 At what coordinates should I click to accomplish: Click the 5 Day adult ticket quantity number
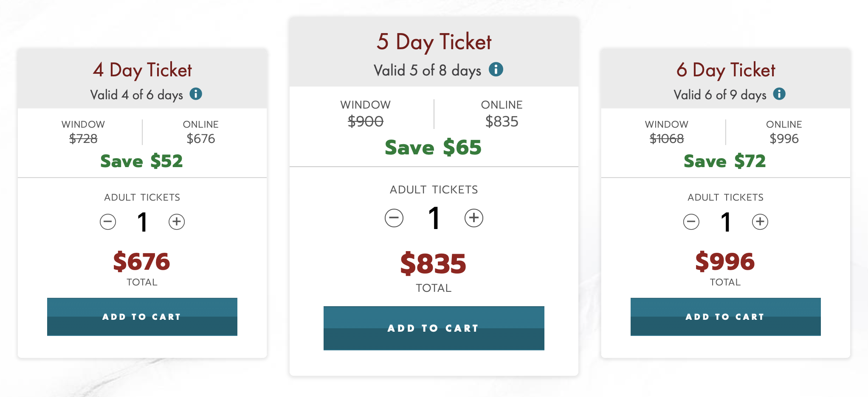[x=434, y=219]
